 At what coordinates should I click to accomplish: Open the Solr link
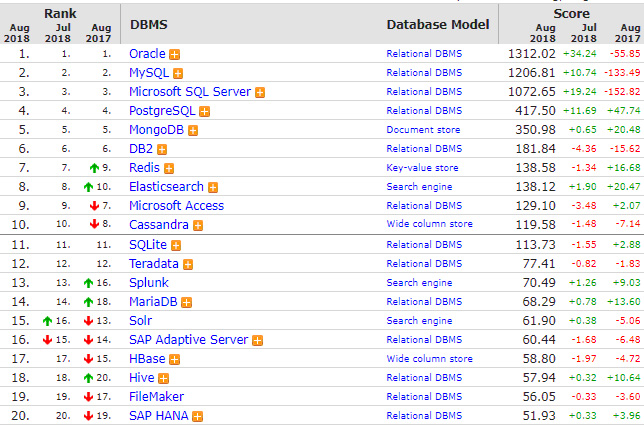point(140,321)
